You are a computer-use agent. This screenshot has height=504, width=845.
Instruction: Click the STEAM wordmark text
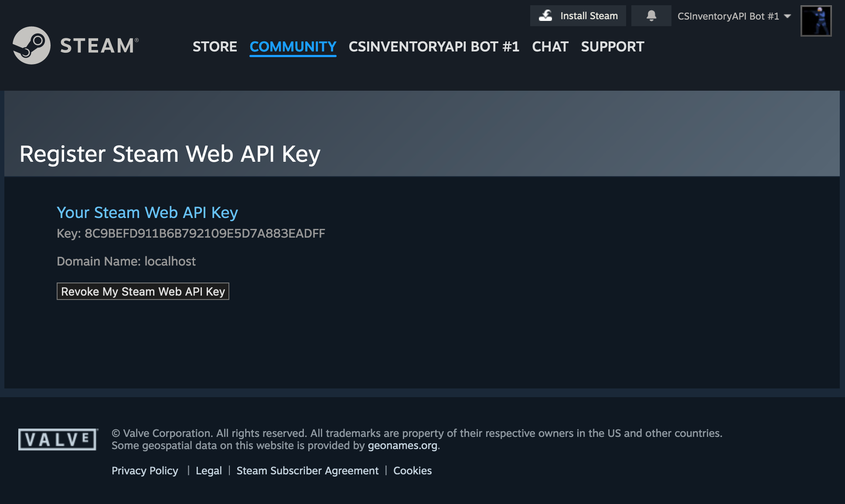tap(99, 46)
